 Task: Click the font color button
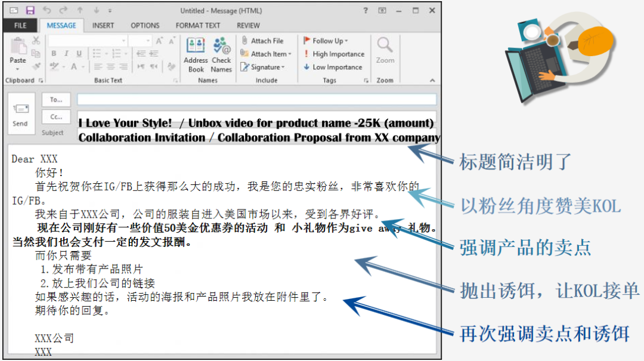click(74, 66)
